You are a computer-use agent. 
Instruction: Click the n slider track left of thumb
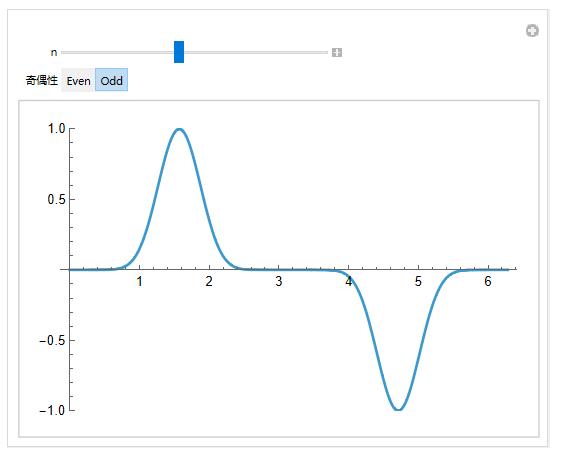pyautogui.click(x=117, y=53)
